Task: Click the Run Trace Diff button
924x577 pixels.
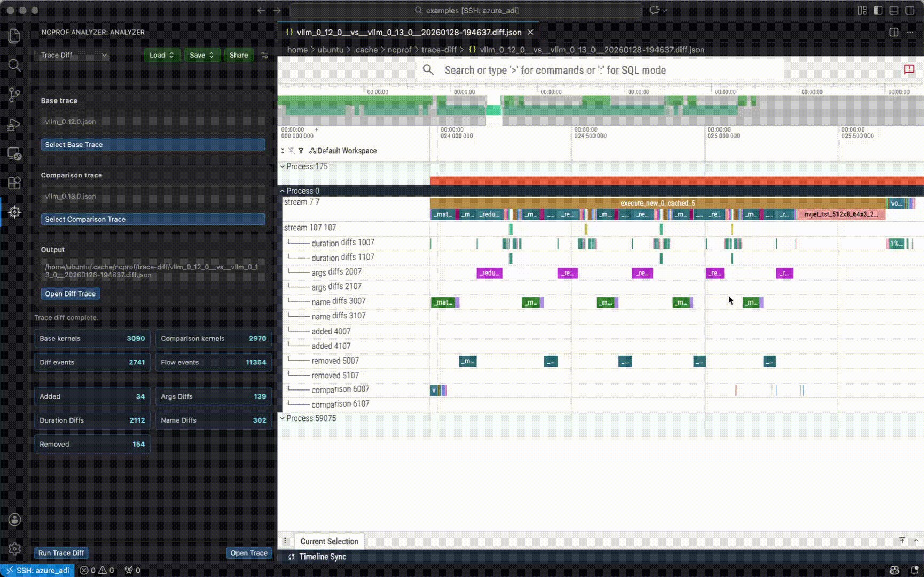Action: point(61,553)
